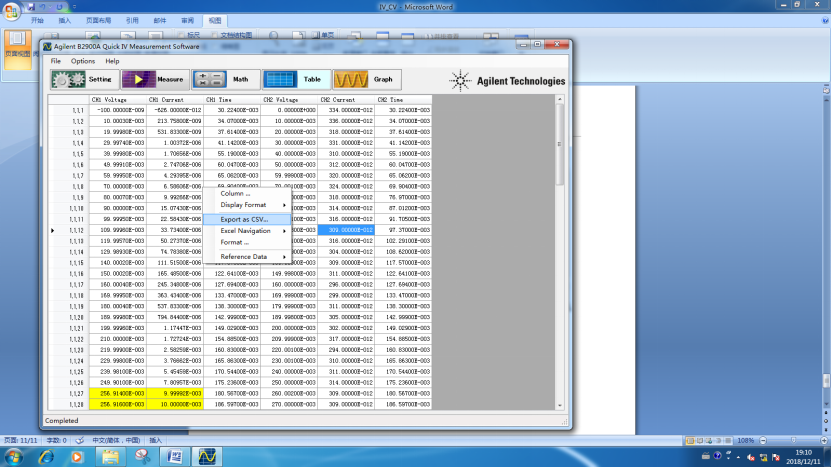Viewport: 831px width, 468px height.
Task: Choose Format... in the context menu
Action: point(247,242)
